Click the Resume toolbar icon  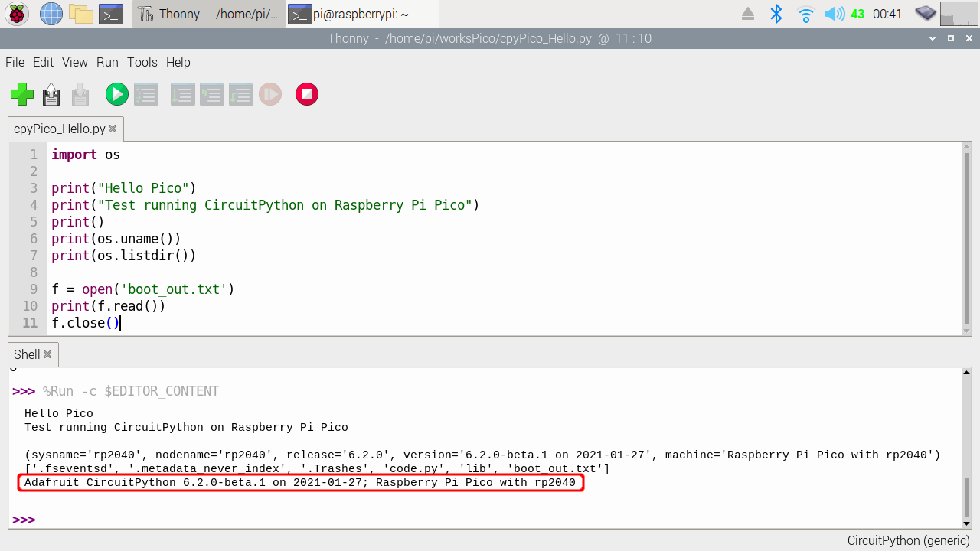pos(269,94)
